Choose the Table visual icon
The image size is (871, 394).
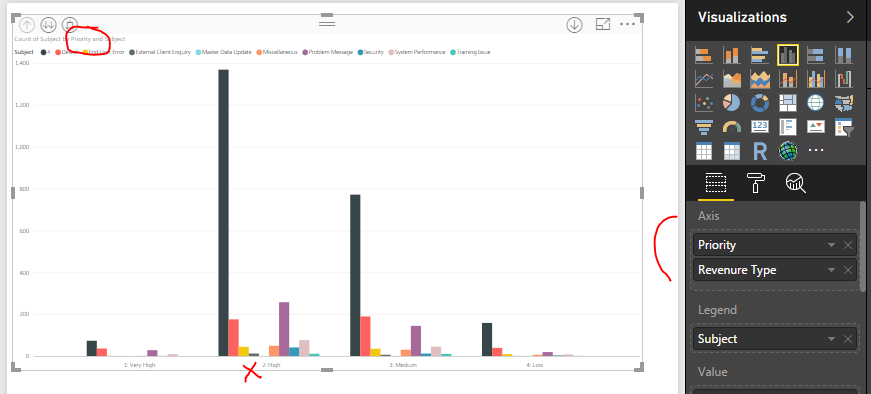(704, 151)
